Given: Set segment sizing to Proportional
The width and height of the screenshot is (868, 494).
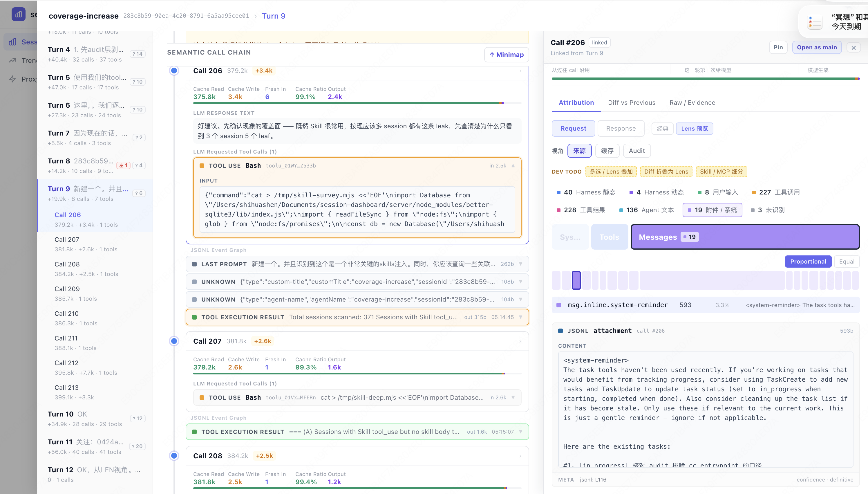Looking at the screenshot, I should (808, 262).
